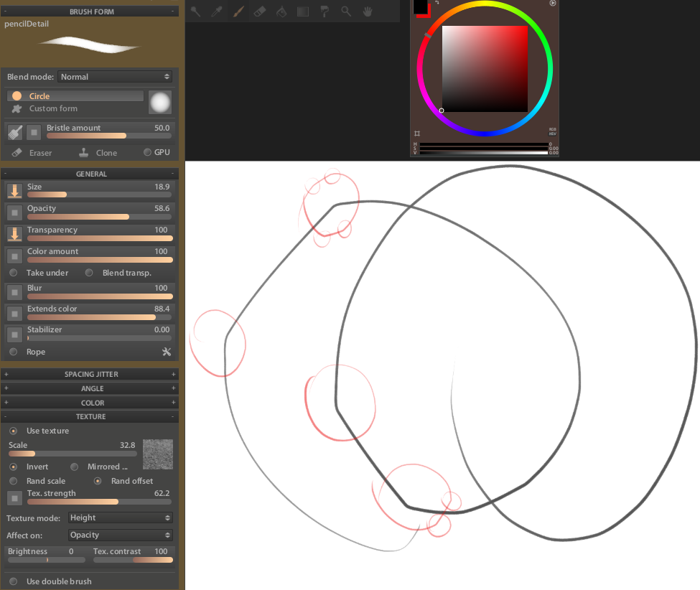Toggle pen pressure for Opacity

click(15, 213)
